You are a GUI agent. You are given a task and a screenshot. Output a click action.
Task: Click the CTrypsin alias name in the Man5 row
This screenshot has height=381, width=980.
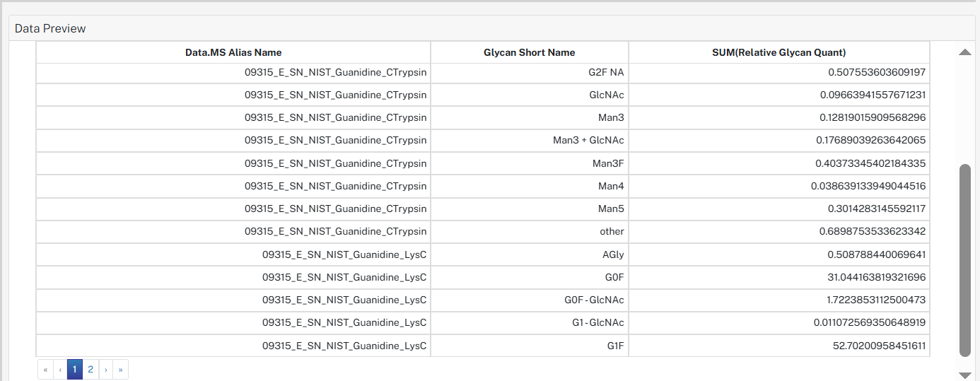tap(336, 209)
